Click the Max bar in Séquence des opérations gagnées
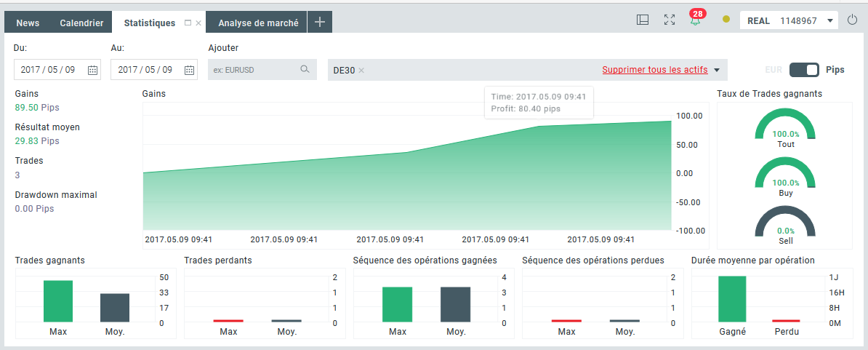Image resolution: width=868 pixels, height=350 pixels. point(397,304)
